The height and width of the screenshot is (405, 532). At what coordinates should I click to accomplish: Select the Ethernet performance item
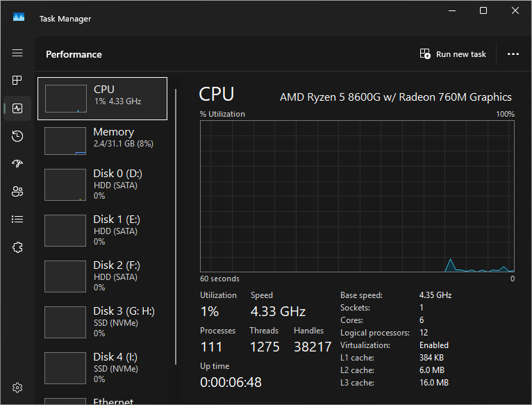click(x=103, y=401)
